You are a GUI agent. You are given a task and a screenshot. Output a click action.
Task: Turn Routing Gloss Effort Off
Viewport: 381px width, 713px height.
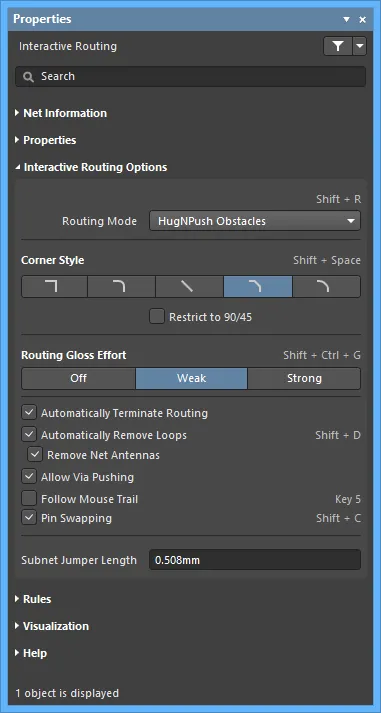[x=78, y=378]
